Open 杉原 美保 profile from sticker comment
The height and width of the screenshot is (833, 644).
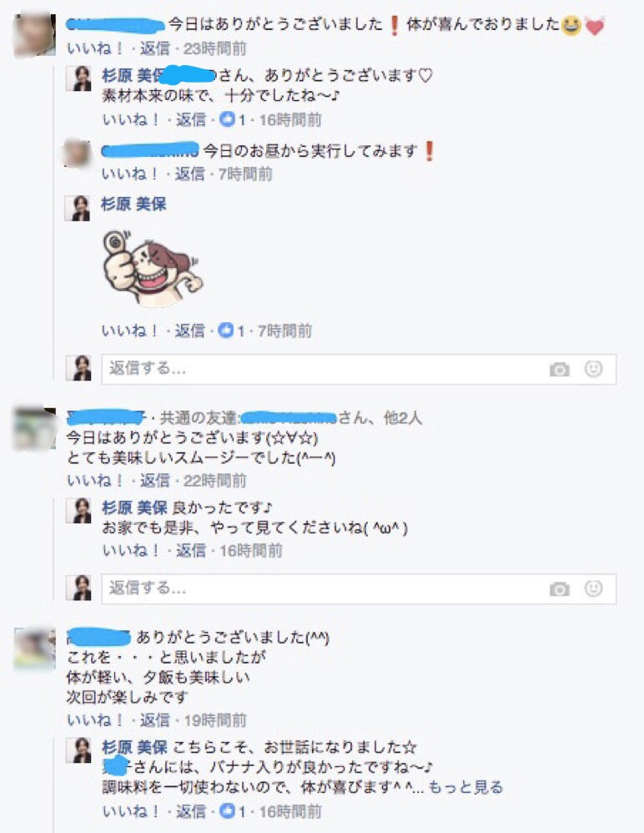[x=133, y=204]
